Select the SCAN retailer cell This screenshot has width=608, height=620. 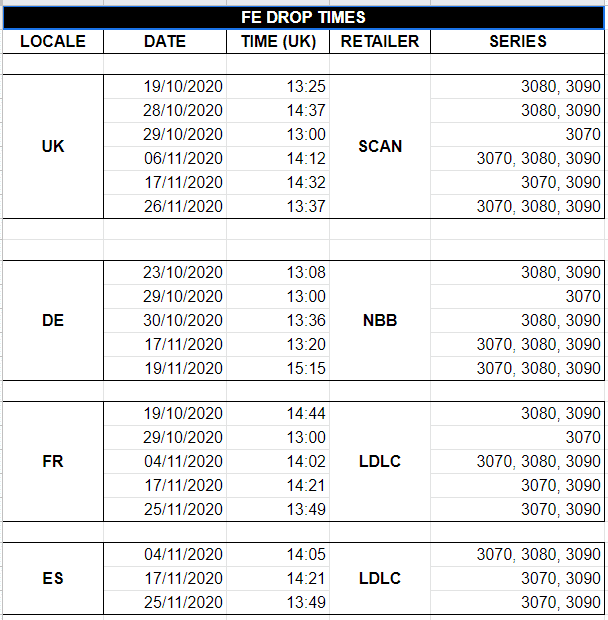[380, 146]
